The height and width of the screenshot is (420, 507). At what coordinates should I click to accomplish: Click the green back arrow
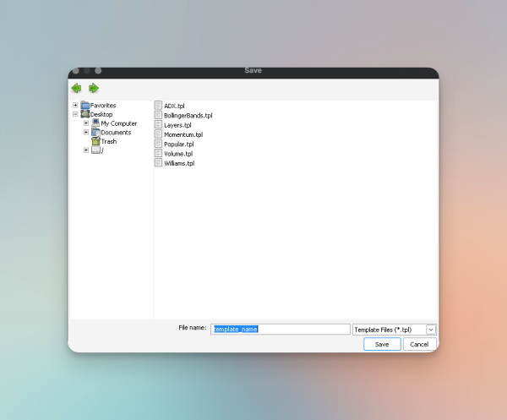coord(76,88)
